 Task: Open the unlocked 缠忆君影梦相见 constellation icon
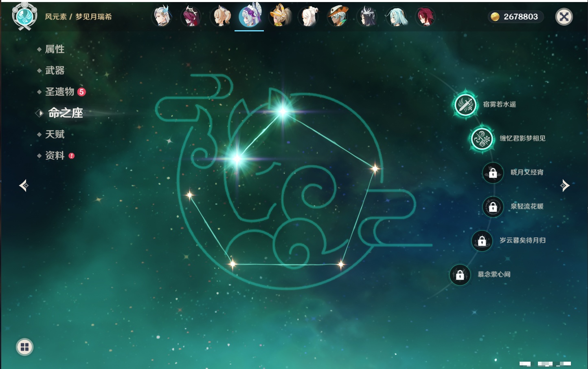point(482,139)
